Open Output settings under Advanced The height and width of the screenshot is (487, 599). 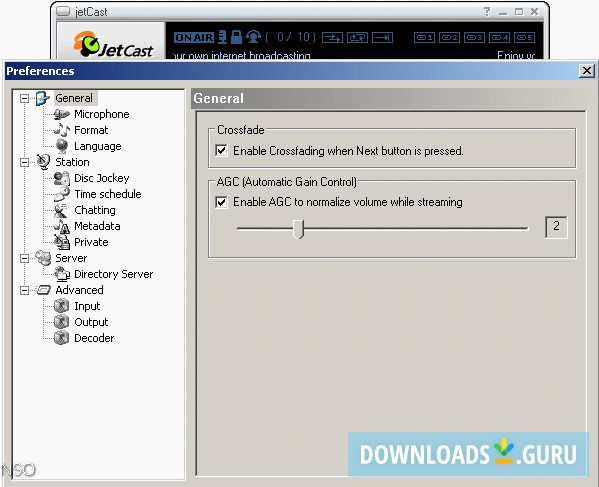tap(91, 322)
